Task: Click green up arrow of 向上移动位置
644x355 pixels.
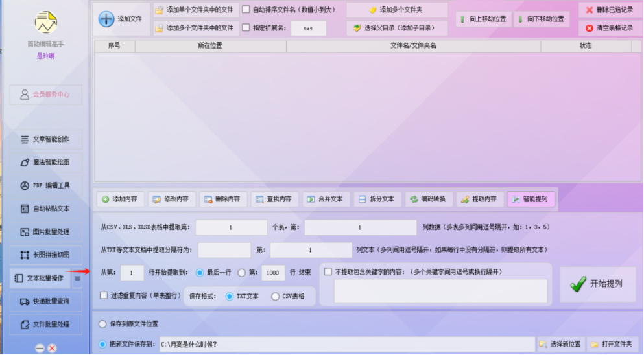Action: (x=462, y=19)
